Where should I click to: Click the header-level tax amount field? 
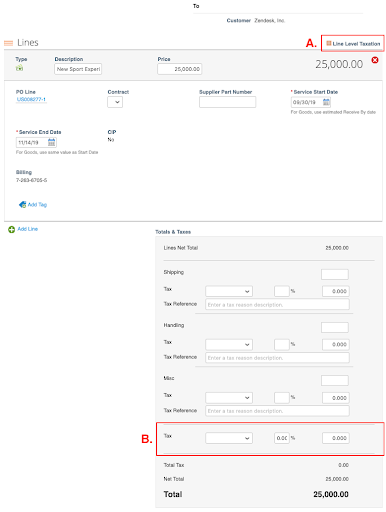coord(336,438)
